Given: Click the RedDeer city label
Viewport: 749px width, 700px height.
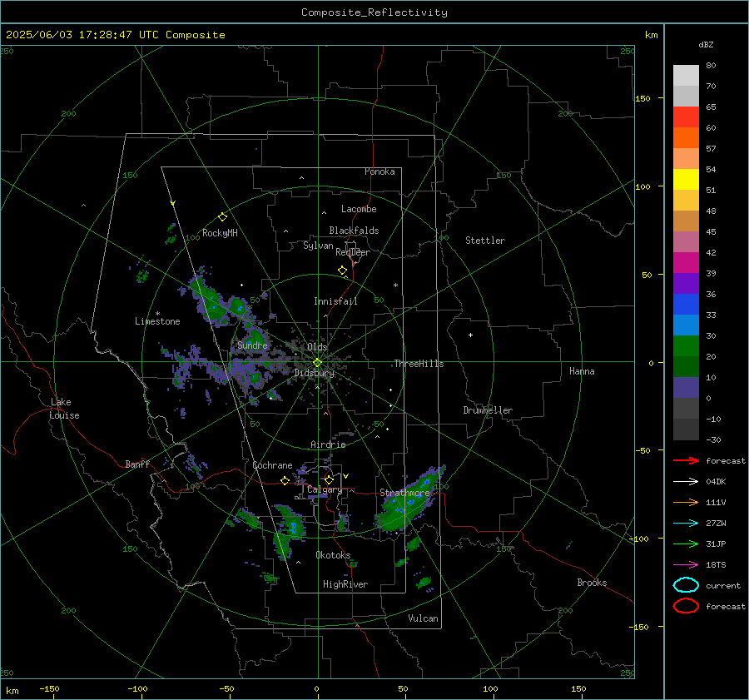Looking at the screenshot, I should click(x=353, y=252).
